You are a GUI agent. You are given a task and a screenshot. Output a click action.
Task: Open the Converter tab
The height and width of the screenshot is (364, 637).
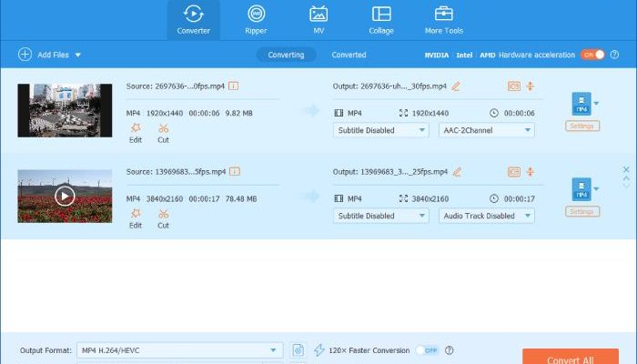[193, 20]
